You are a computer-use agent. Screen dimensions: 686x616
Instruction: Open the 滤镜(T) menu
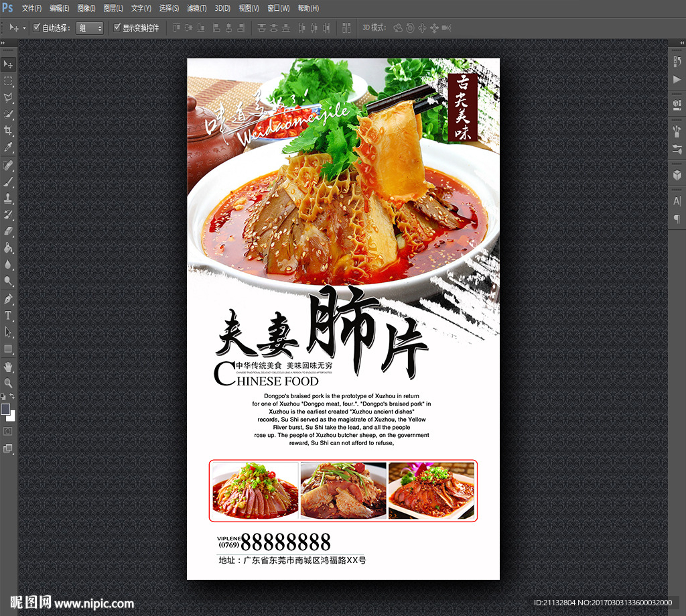pyautogui.click(x=196, y=8)
